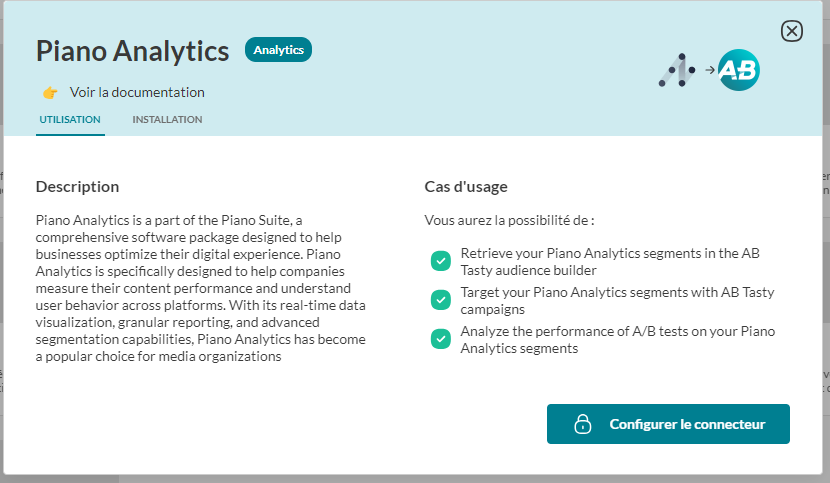Click the Retrieve your Piano Analytics segments text
830x483 pixels.
(x=609, y=261)
